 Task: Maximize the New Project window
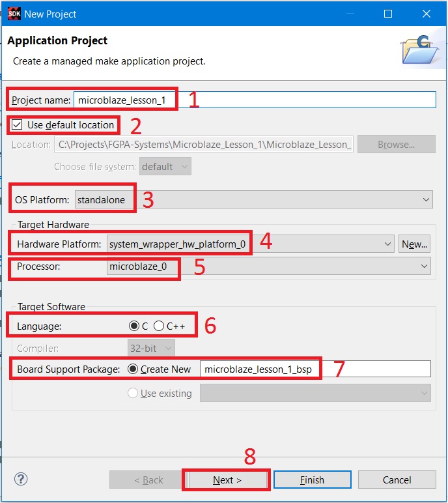click(388, 13)
